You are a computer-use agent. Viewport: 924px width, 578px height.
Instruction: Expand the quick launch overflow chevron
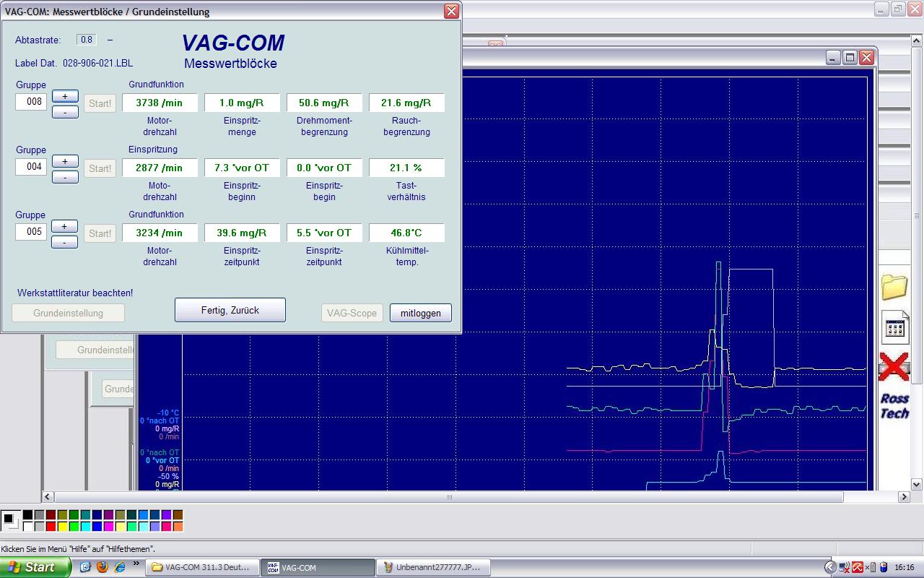[x=136, y=564]
